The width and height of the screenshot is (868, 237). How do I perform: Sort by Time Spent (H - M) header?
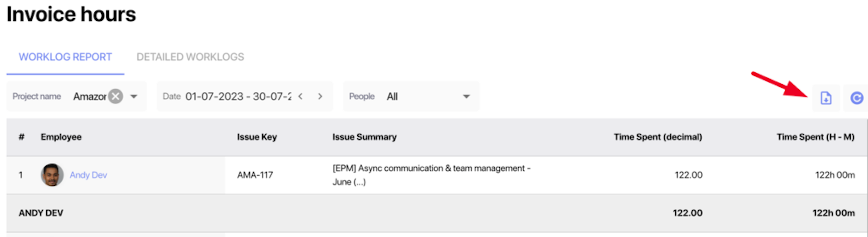(815, 137)
